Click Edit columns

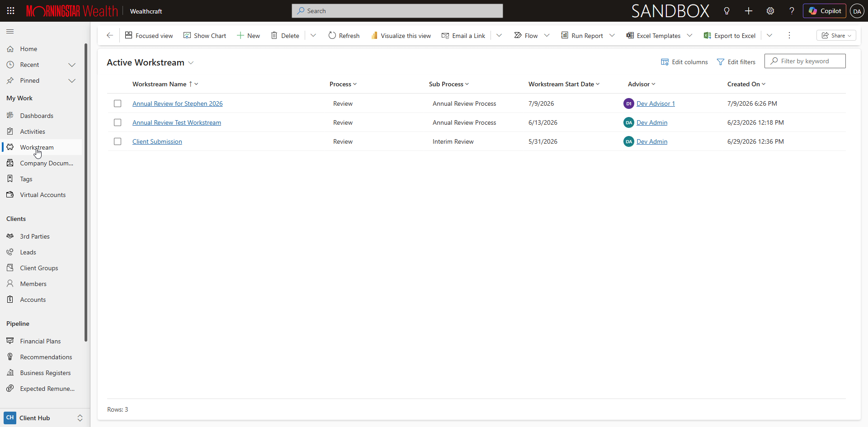coord(684,62)
